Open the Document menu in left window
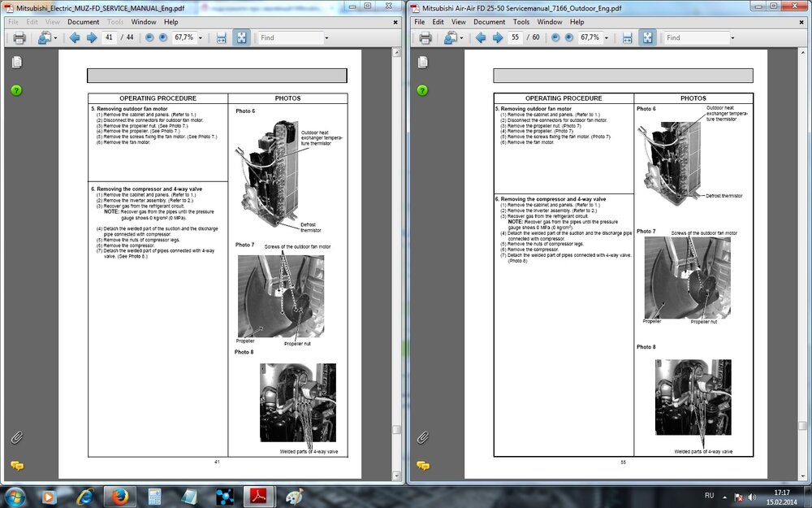 84,22
